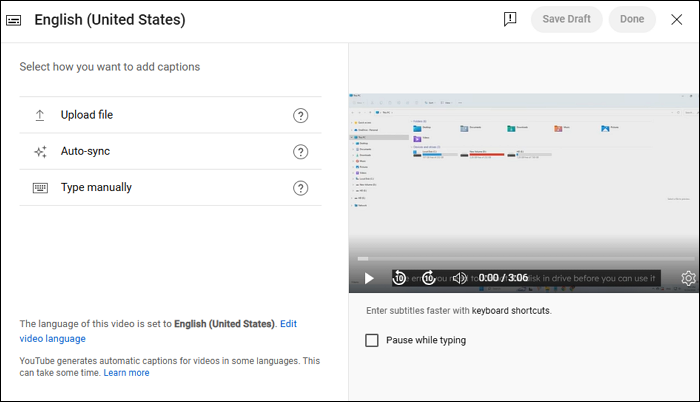
Task: Rewind the video 10 seconds
Action: tap(400, 278)
